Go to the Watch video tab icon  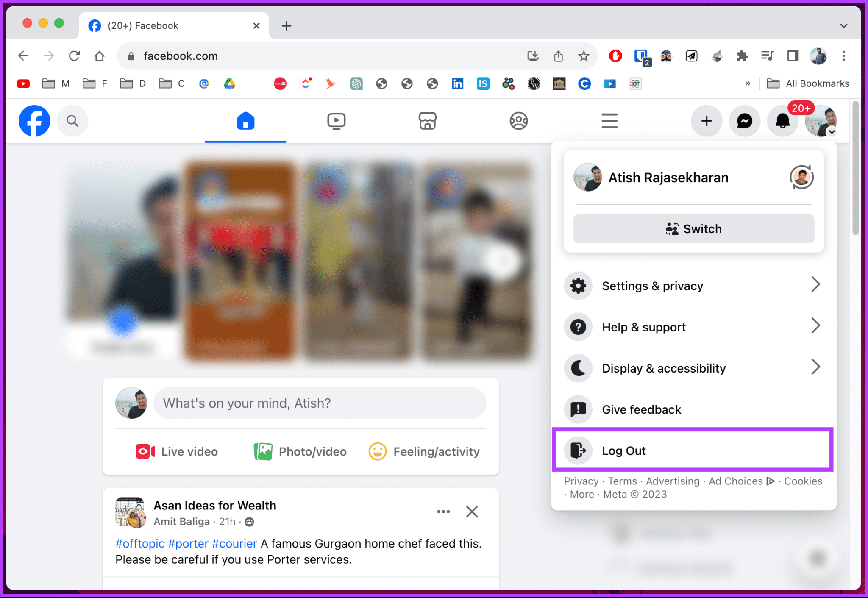(x=336, y=121)
